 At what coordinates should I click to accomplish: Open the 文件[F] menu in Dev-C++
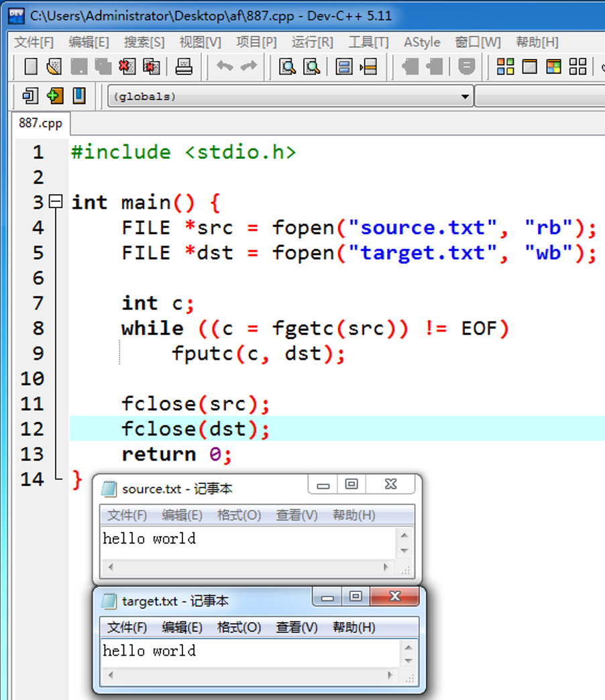pyautogui.click(x=34, y=42)
